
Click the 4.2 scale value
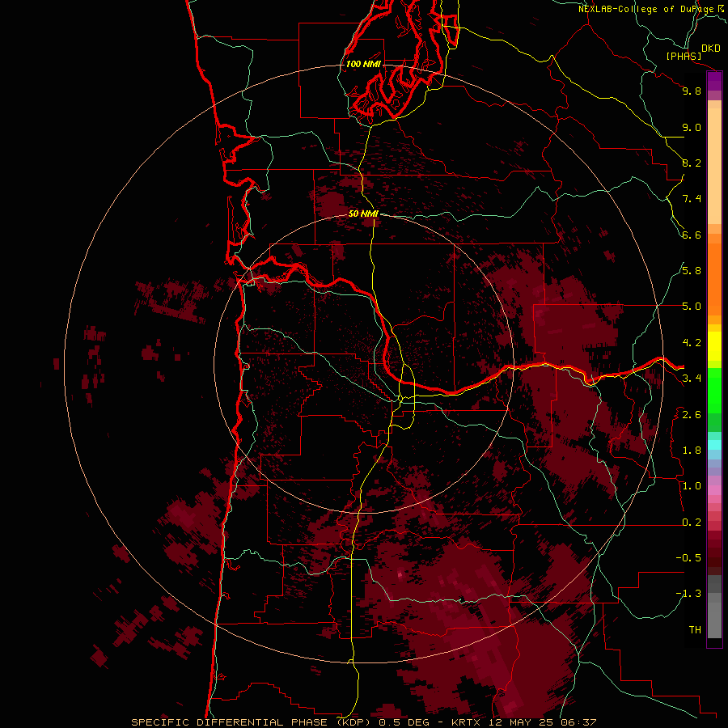click(x=692, y=343)
